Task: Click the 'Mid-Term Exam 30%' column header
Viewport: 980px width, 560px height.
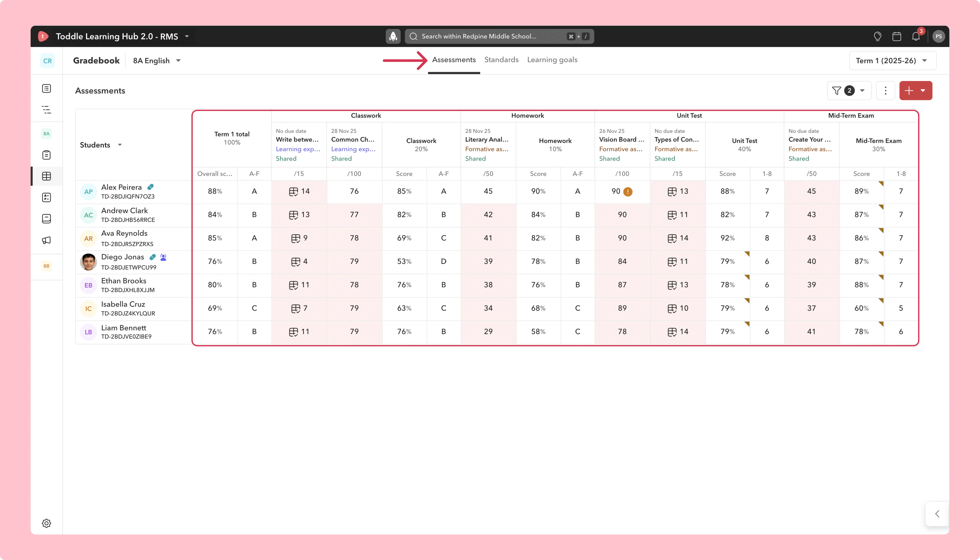Action: pyautogui.click(x=878, y=145)
